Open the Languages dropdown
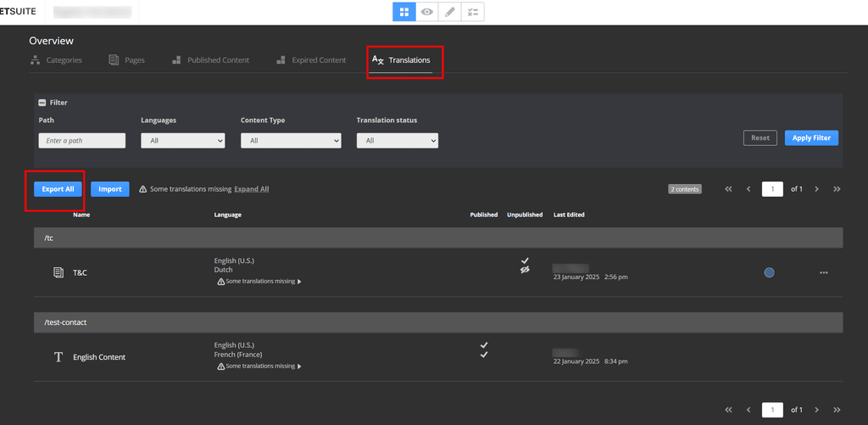The height and width of the screenshot is (425, 868). pyautogui.click(x=183, y=141)
